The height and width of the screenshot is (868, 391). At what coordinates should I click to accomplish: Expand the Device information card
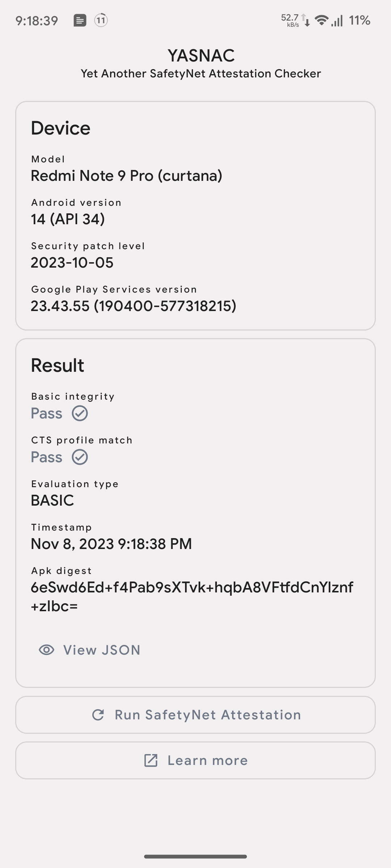(195, 215)
